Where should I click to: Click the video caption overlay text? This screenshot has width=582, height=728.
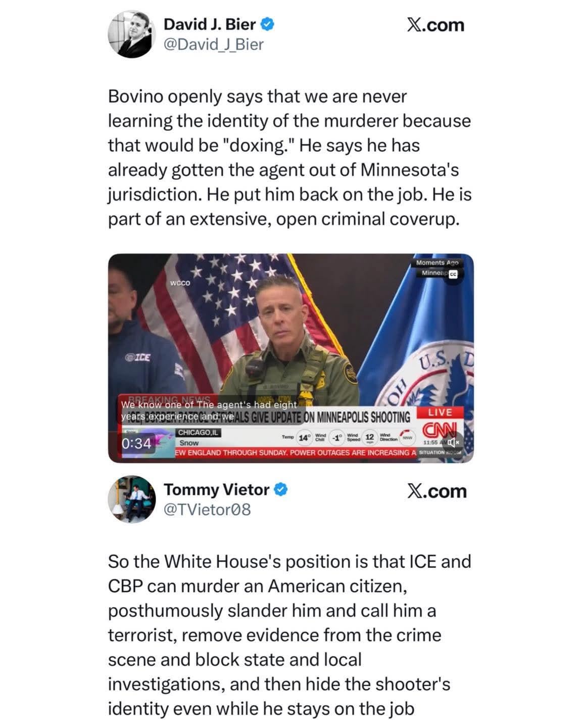point(209,411)
